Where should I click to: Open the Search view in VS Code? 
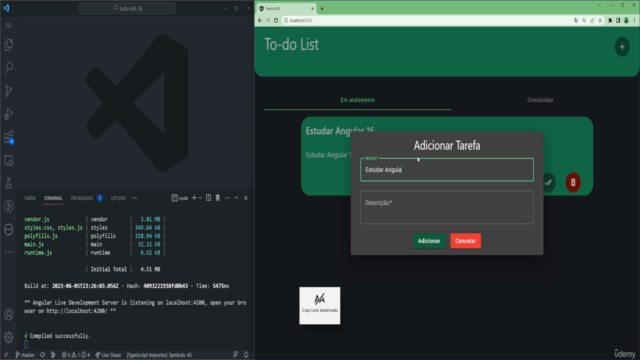pos(9,67)
